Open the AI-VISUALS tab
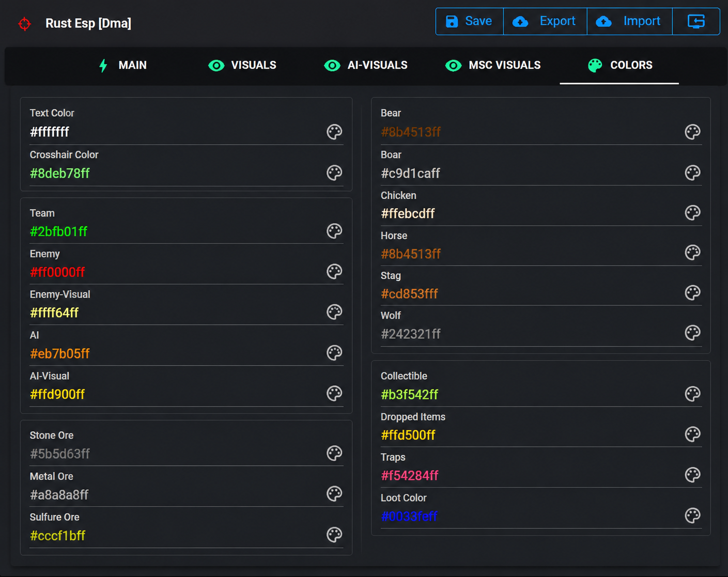 [366, 66]
